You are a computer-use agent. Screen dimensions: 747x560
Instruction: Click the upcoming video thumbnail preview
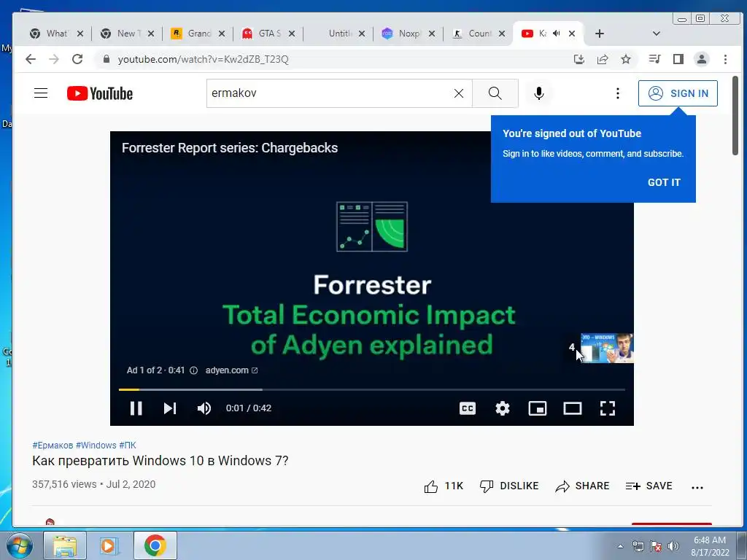tap(607, 348)
